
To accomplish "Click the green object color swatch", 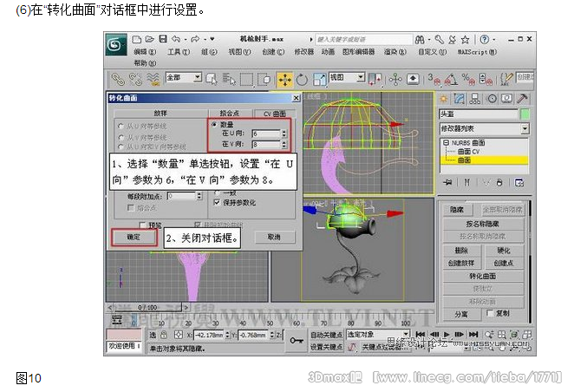I will [x=525, y=114].
